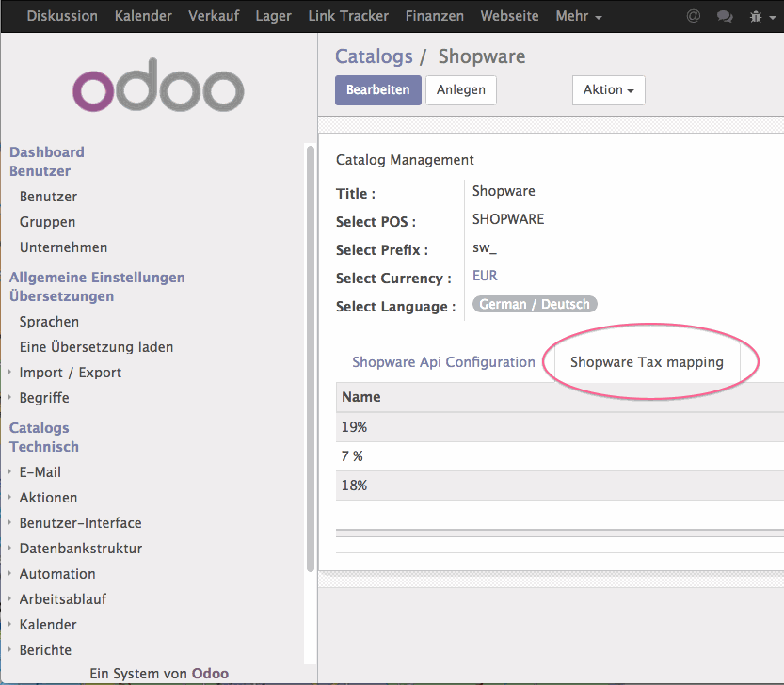Select the Shopware Tax mapping tab

[x=647, y=362]
